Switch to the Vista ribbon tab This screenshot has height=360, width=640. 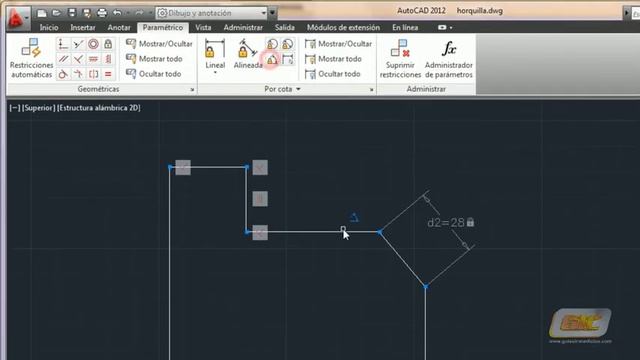[203, 27]
